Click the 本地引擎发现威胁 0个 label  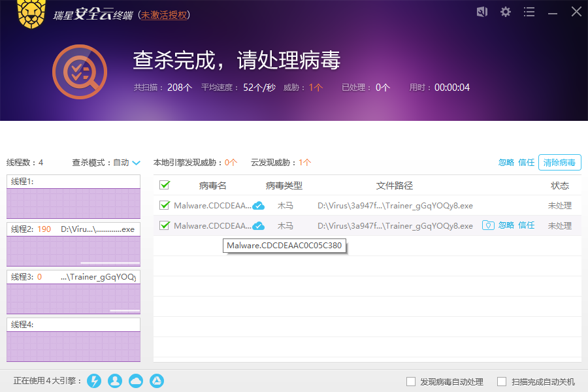coord(195,163)
